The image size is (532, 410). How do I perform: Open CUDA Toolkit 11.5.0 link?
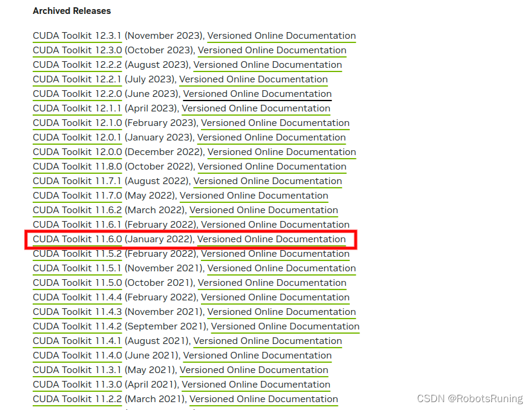[77, 283]
